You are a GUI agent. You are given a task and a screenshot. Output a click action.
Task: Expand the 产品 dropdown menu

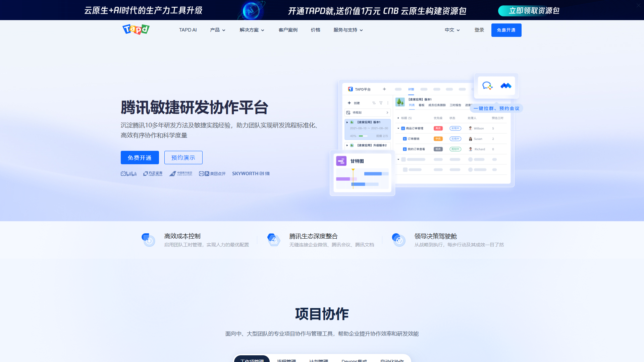(x=218, y=30)
